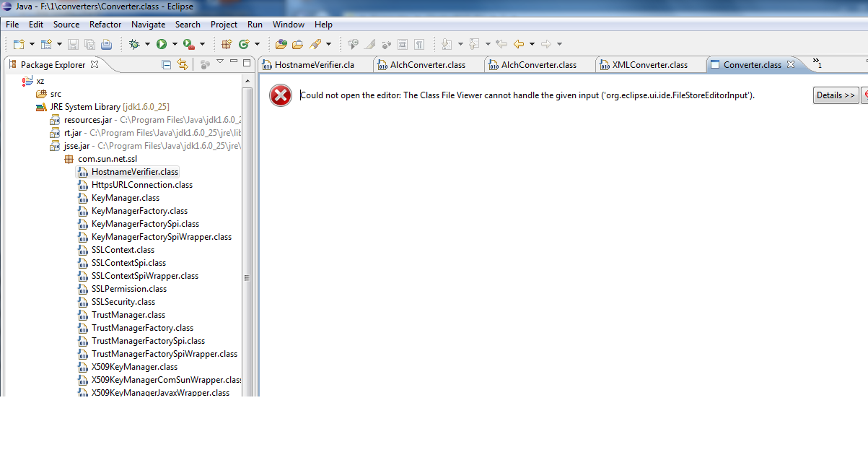Click the Back navigation arrow icon
This screenshot has height=455, width=868.
(518, 44)
